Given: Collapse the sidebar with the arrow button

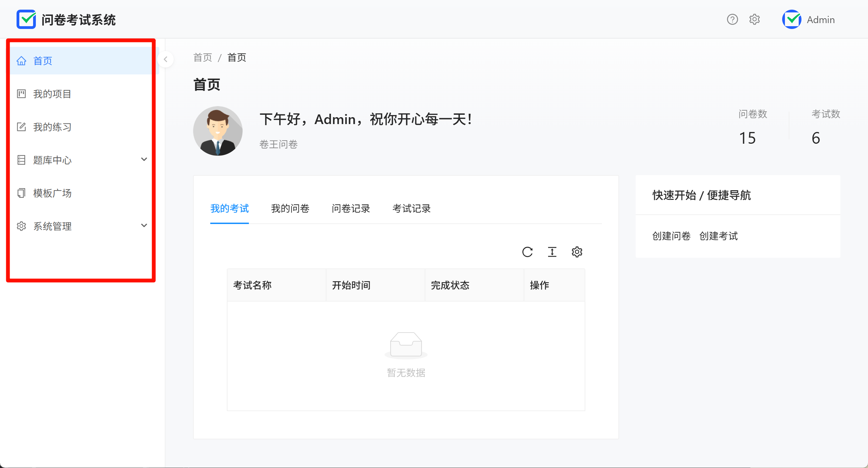Looking at the screenshot, I should 165,59.
